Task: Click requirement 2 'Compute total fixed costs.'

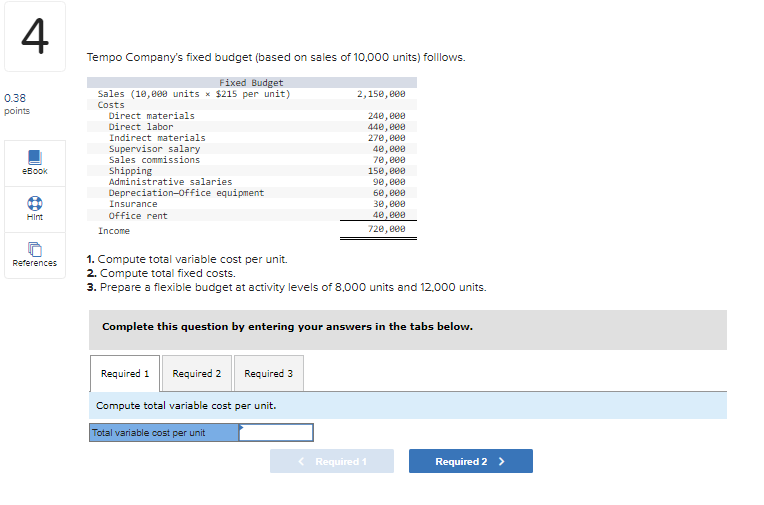Action: (x=161, y=273)
